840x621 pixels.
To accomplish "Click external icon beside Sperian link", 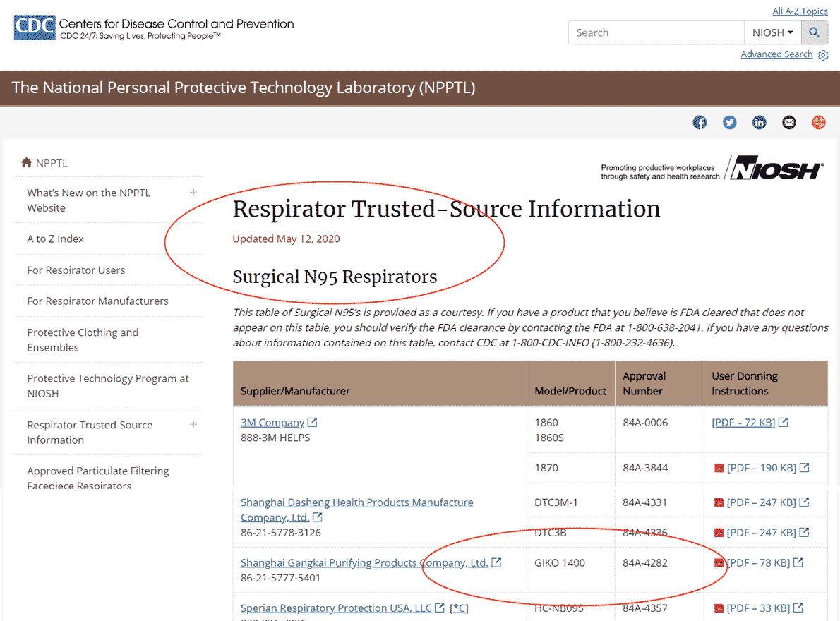I will pyautogui.click(x=439, y=608).
